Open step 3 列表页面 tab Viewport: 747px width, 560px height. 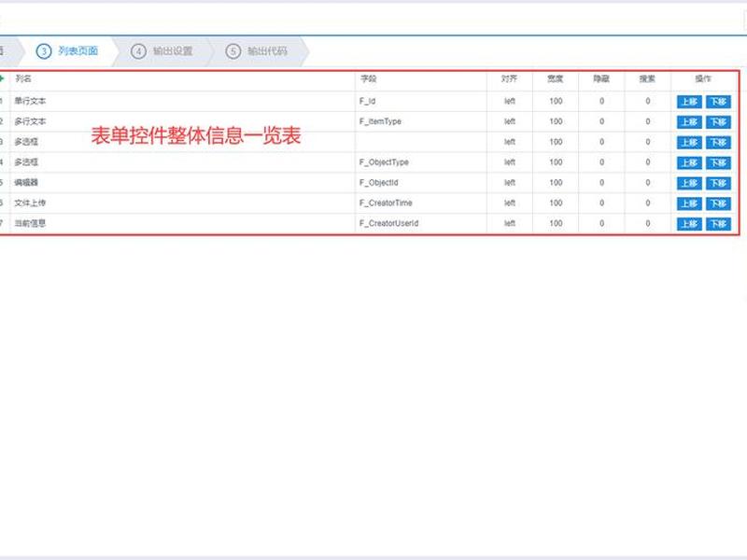point(67,51)
